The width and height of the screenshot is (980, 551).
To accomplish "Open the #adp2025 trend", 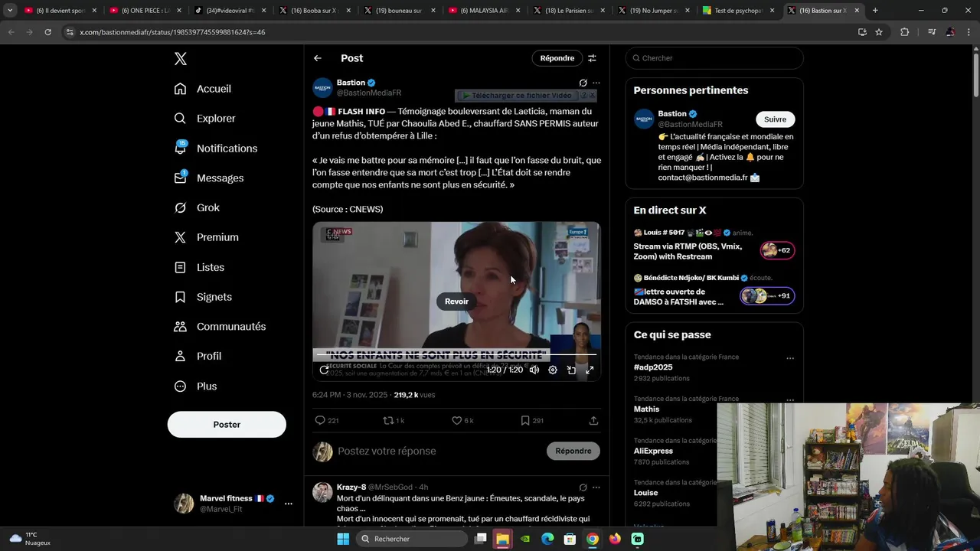I will pos(653,367).
